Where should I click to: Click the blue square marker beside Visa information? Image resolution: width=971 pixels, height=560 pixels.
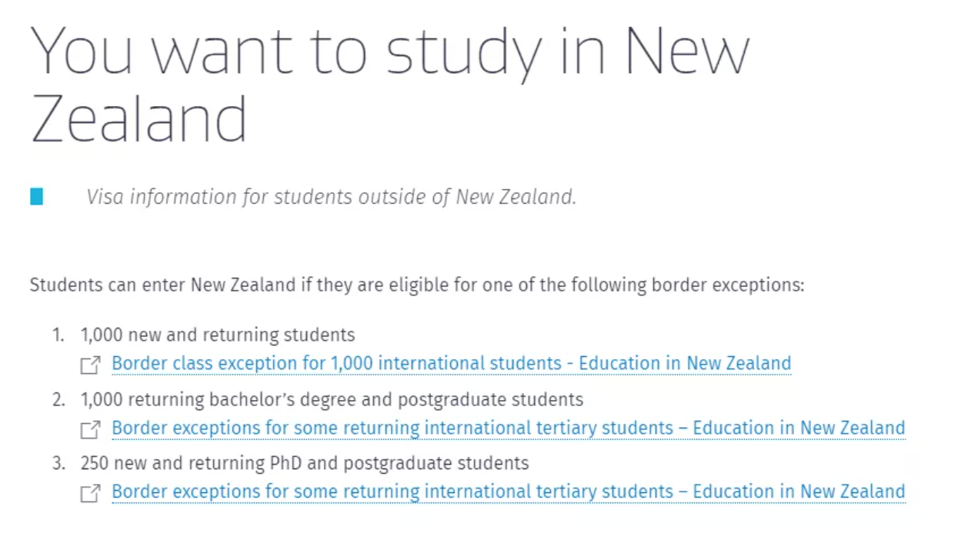click(x=37, y=197)
